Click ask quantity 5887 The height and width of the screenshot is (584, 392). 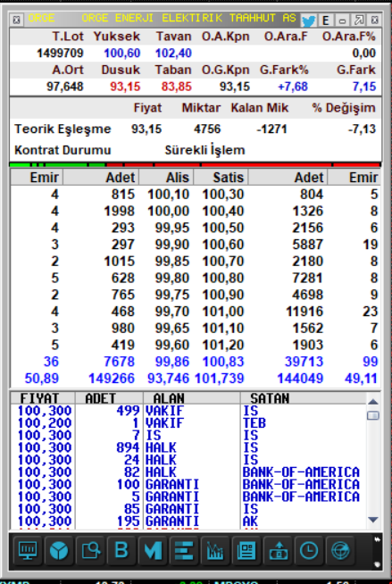pos(307,245)
